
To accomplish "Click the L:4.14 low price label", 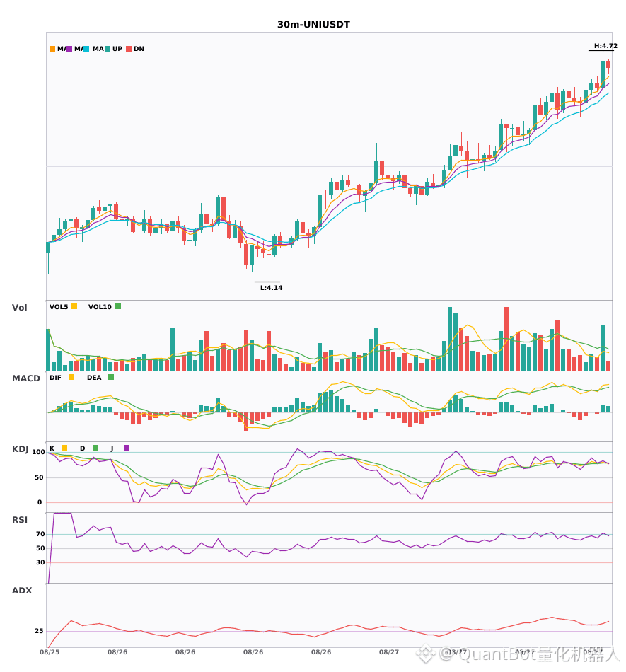I will pos(271,288).
